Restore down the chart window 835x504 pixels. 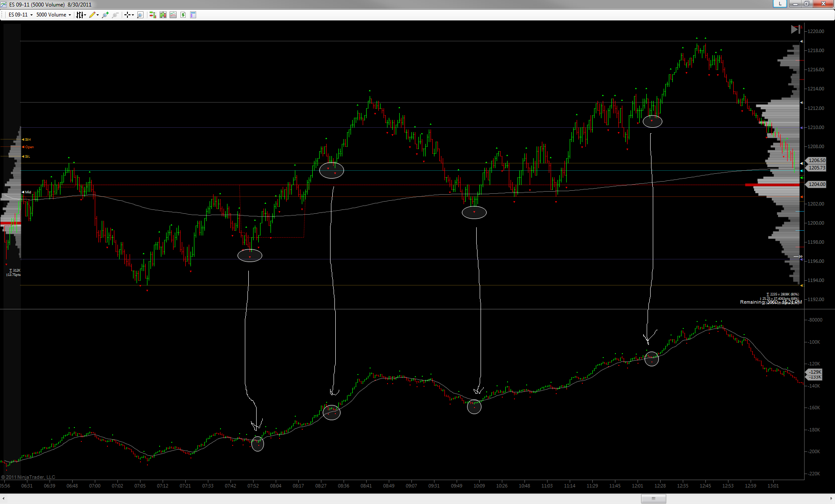pyautogui.click(x=807, y=4)
